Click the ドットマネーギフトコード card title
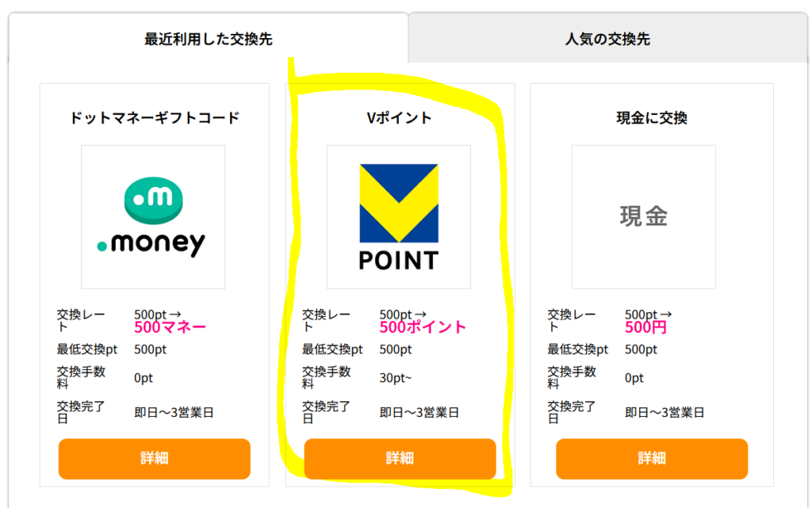 [x=155, y=118]
